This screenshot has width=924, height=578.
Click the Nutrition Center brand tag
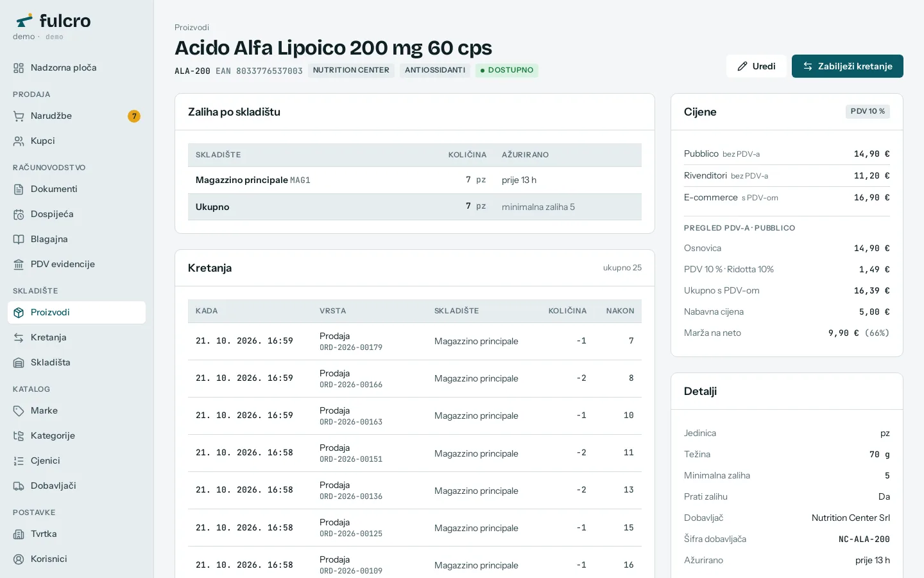(351, 71)
